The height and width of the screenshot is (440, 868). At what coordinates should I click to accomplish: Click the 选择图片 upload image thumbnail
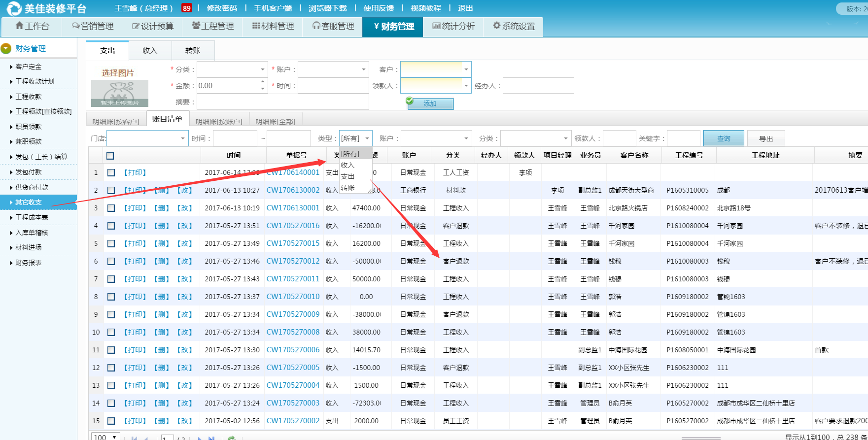pos(119,93)
